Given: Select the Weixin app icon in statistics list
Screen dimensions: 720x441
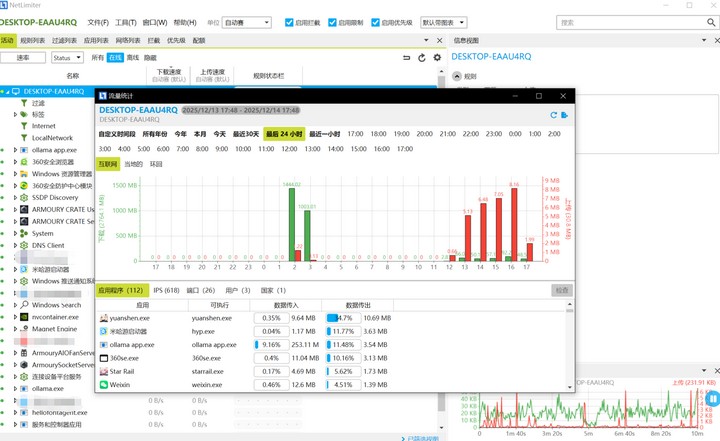Looking at the screenshot, I should (104, 384).
